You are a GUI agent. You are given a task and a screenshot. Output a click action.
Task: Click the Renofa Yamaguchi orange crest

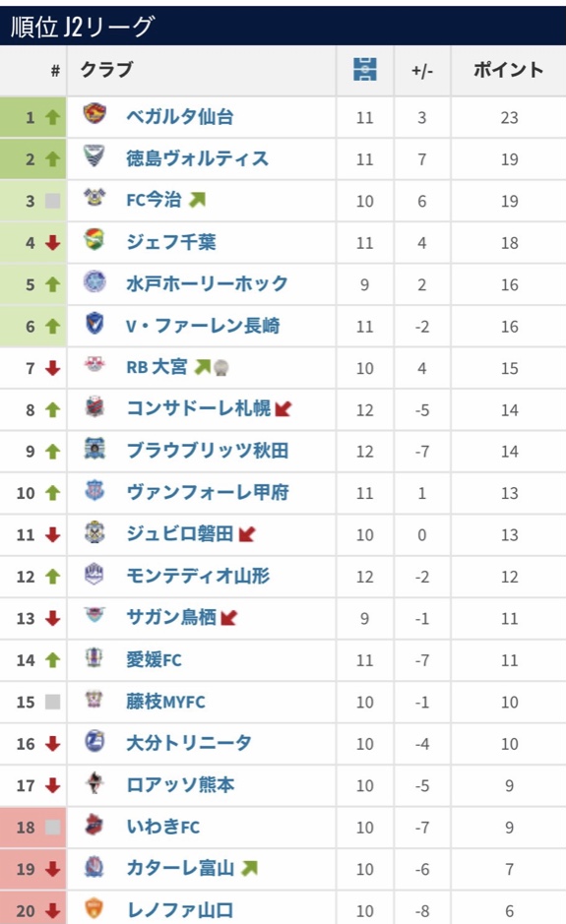click(94, 908)
